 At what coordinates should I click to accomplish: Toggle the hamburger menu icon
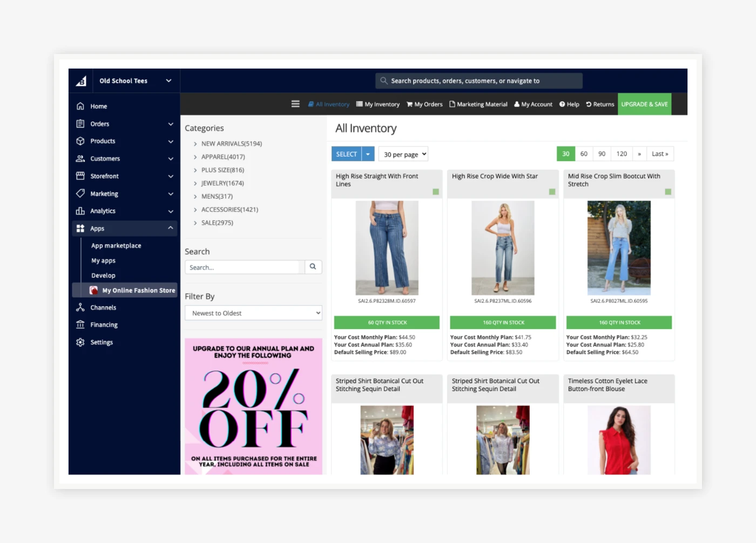(295, 104)
